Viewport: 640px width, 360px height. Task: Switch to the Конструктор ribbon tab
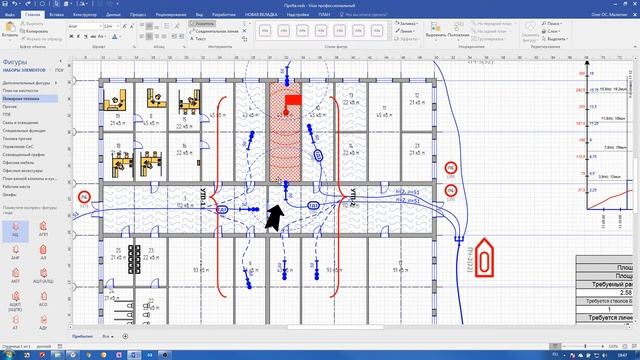85,14
